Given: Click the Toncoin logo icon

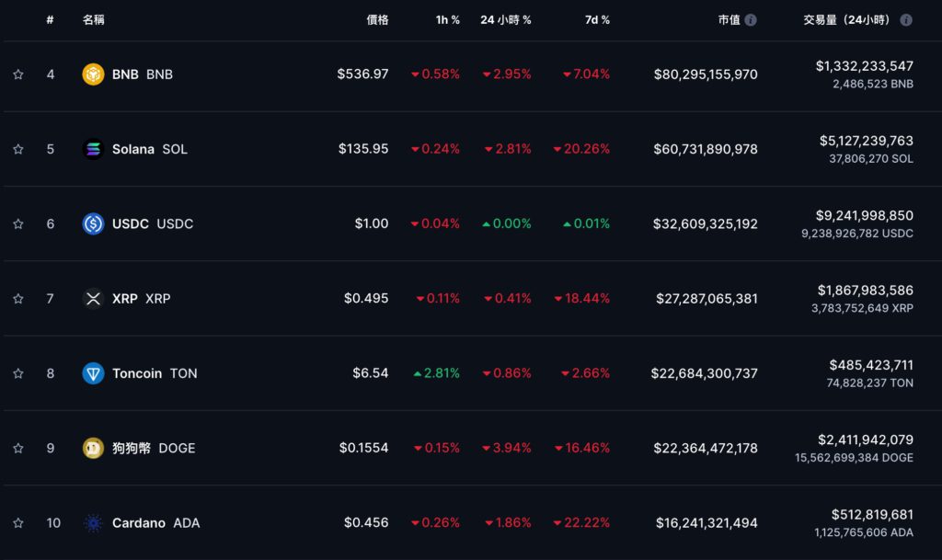Looking at the screenshot, I should coord(94,373).
